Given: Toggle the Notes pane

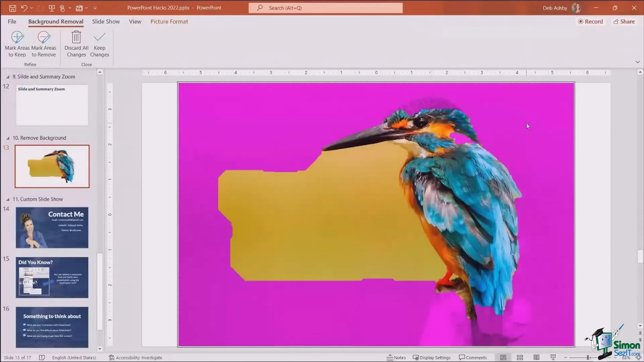Looking at the screenshot, I should 396,358.
